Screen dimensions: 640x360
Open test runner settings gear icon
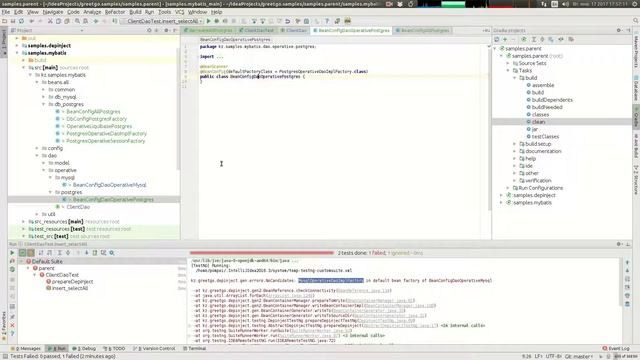112,253
